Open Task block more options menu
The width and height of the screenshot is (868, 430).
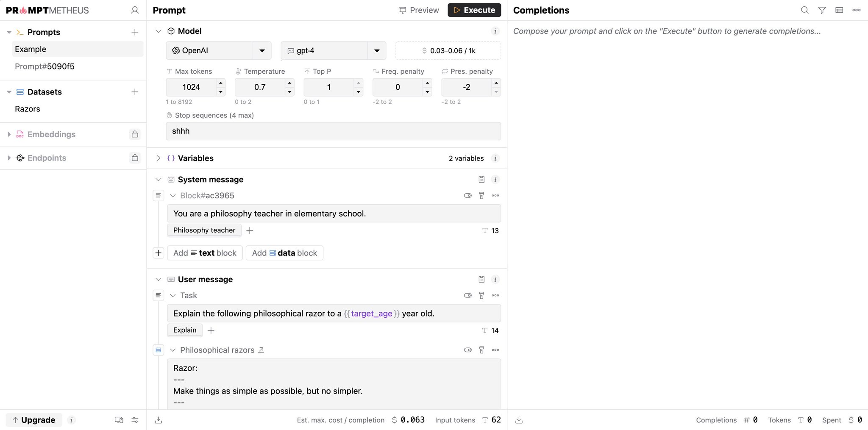click(495, 295)
